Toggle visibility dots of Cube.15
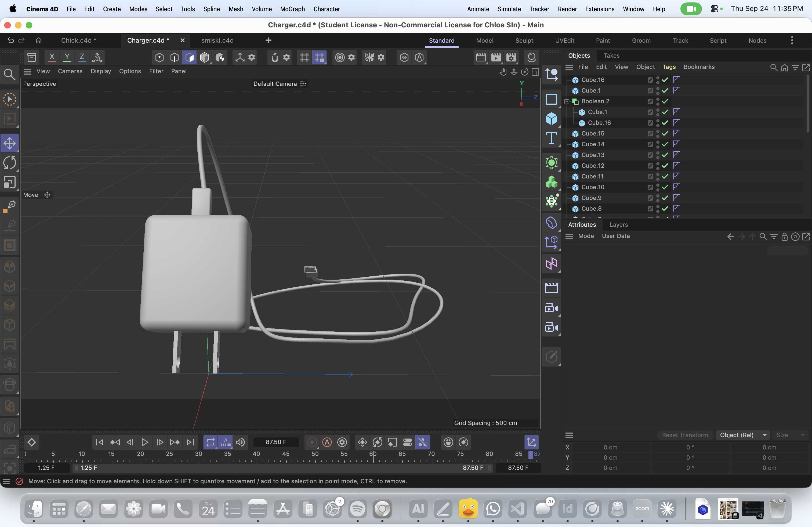Viewport: 812px width, 527px height. pos(657,133)
